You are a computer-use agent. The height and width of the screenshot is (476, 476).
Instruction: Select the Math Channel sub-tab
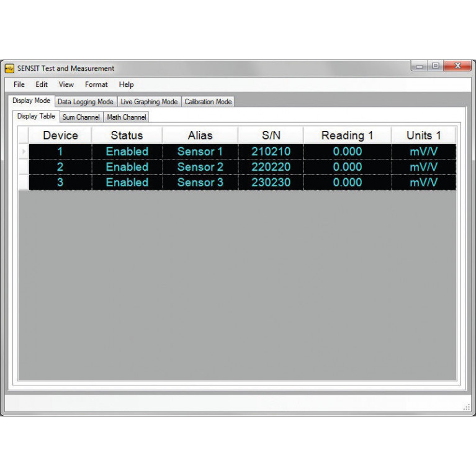126,117
